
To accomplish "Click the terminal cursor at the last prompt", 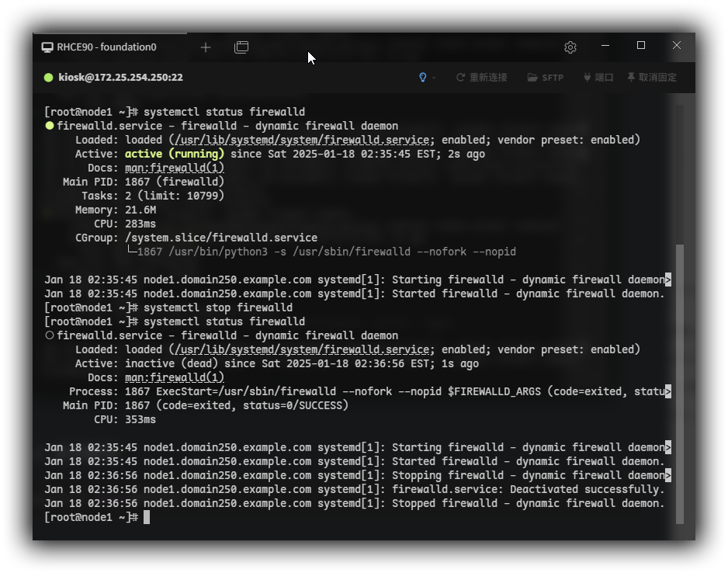I will click(x=147, y=517).
